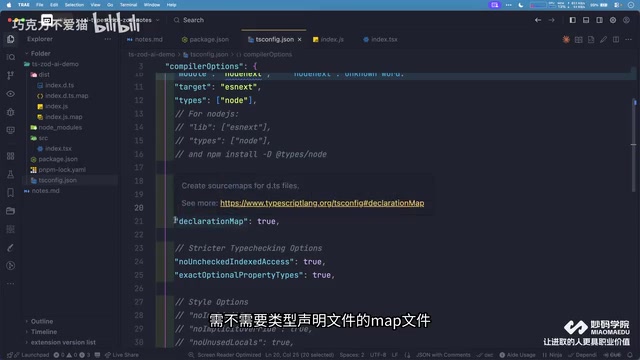Open the Search view in activity bar
The height and width of the screenshot is (360, 640).
tap(11, 57)
